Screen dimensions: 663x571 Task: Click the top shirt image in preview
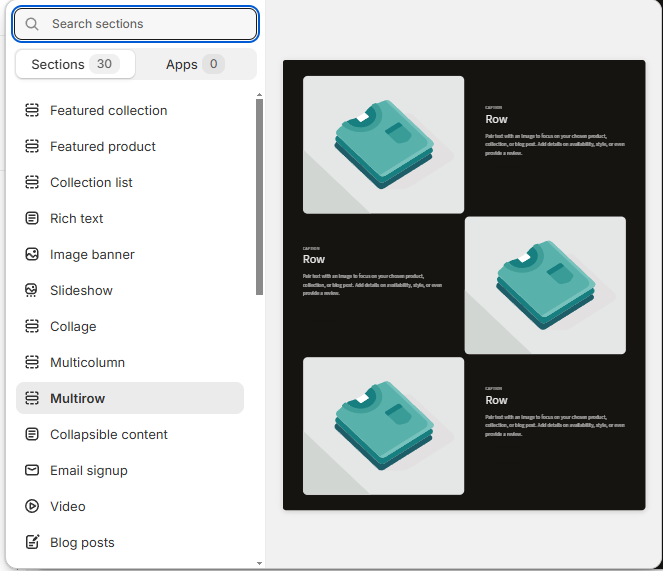383,144
